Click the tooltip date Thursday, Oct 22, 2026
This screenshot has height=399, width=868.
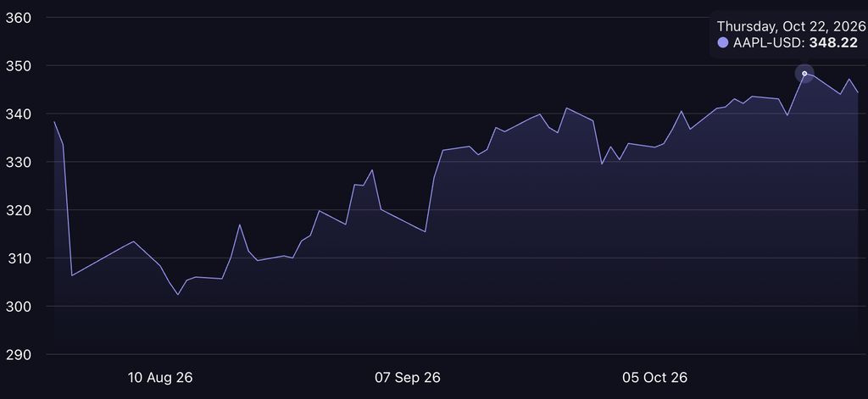click(x=791, y=26)
